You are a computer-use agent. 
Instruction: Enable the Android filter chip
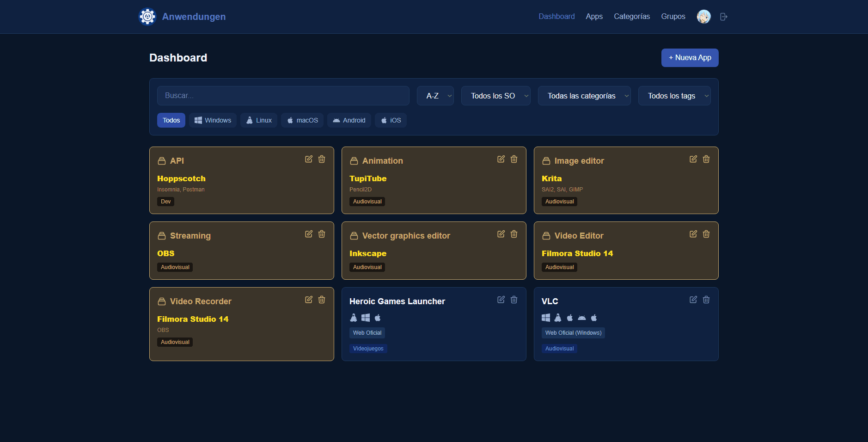pos(349,120)
